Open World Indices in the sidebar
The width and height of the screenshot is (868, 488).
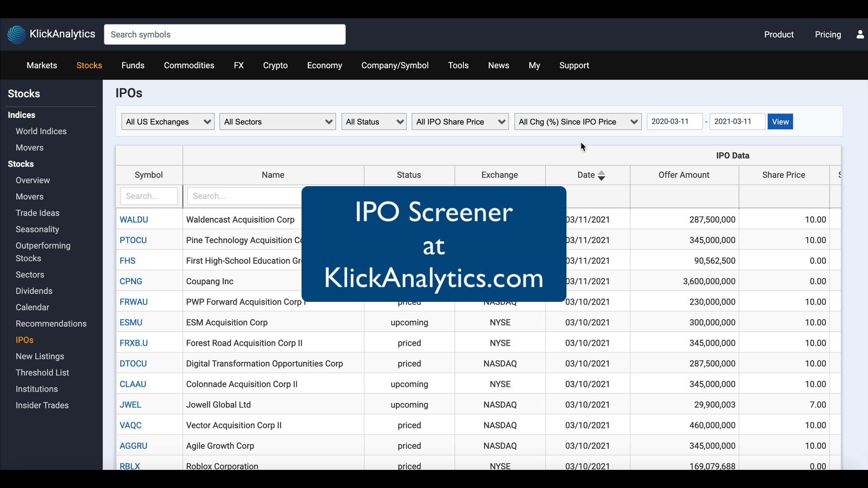[x=41, y=131]
